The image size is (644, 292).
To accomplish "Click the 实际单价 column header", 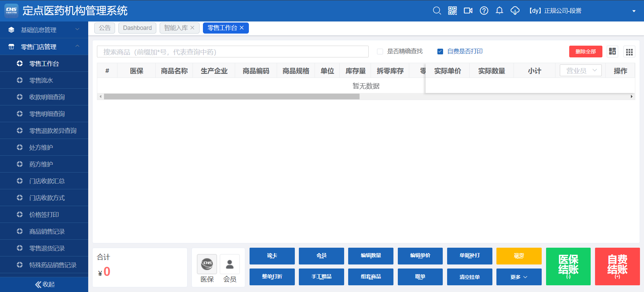I will pyautogui.click(x=447, y=71).
